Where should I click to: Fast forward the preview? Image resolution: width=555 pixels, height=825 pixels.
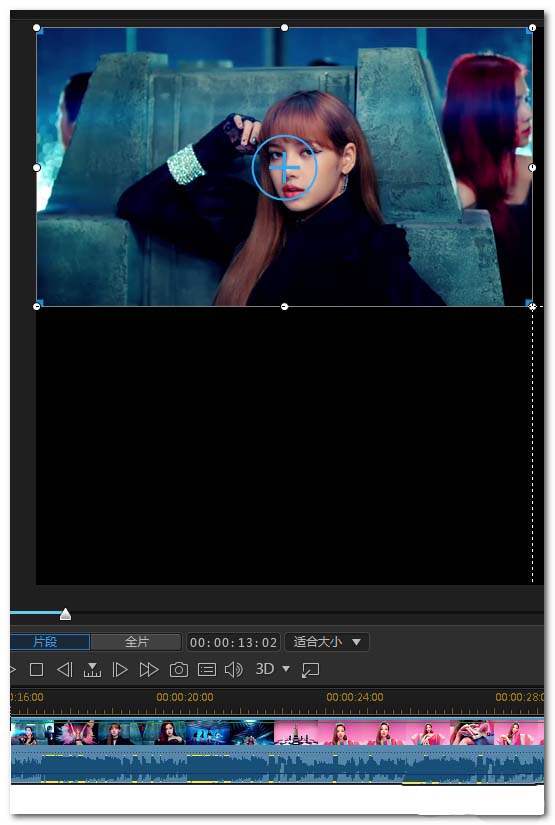[149, 669]
